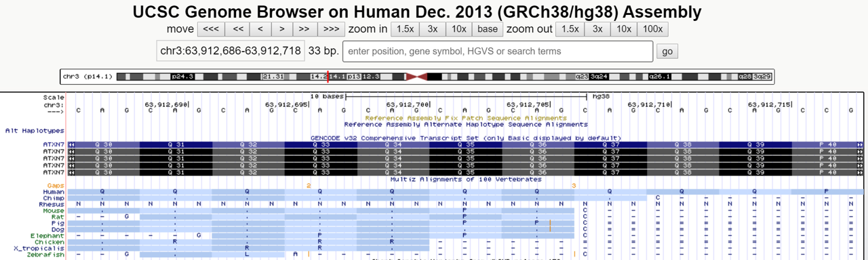Open the Scale track label
The height and width of the screenshot is (260, 868).
(54, 97)
